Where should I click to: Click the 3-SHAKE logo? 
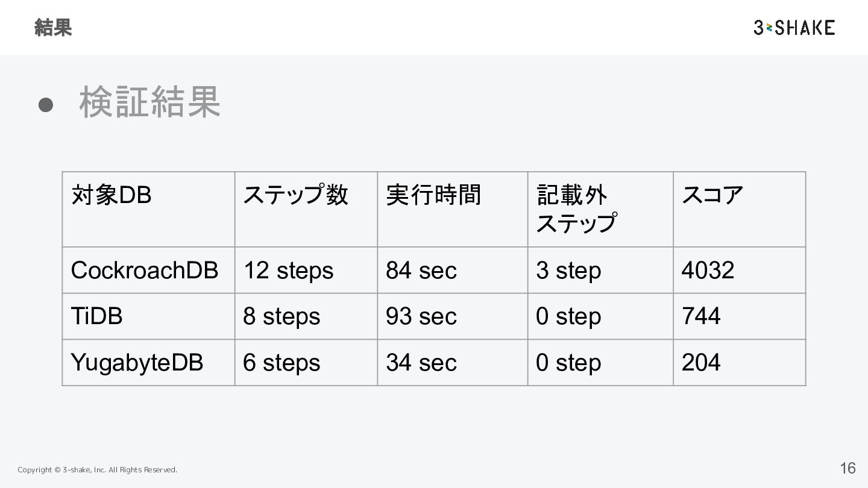(x=794, y=28)
